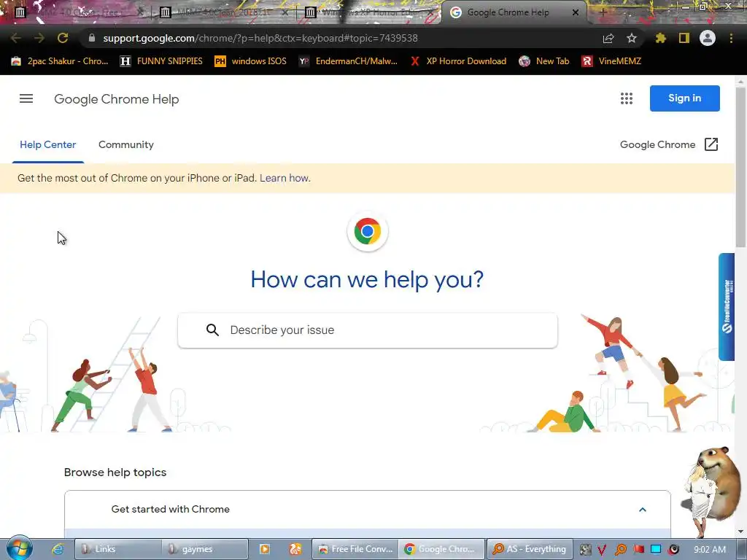The image size is (747, 560).
Task: Close the Google Chrome Help tab
Action: [576, 12]
